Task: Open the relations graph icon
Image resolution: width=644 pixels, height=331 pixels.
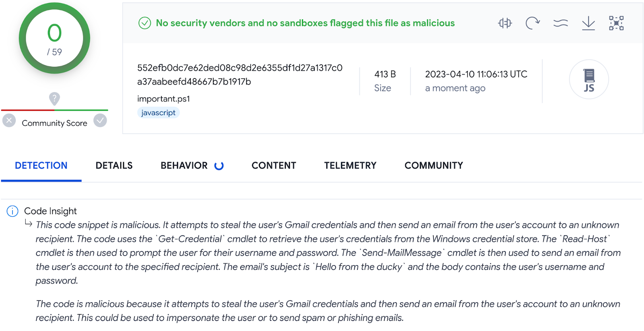Action: point(616,23)
